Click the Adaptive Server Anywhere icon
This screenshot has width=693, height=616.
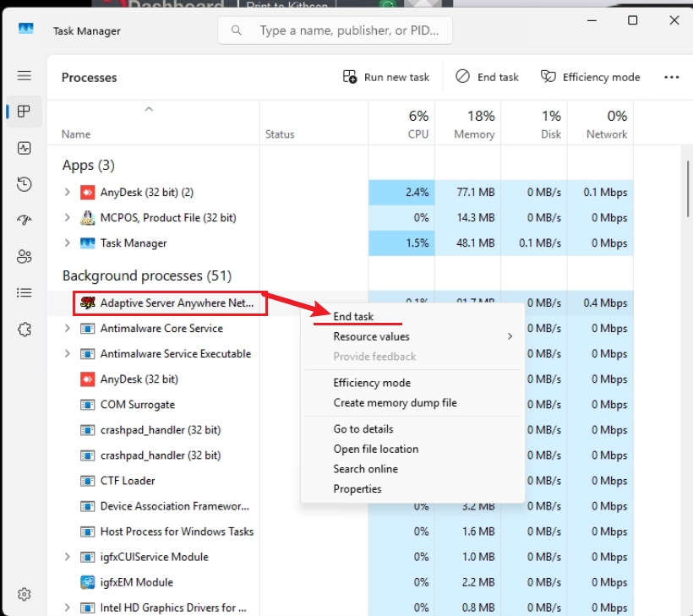pyautogui.click(x=88, y=303)
